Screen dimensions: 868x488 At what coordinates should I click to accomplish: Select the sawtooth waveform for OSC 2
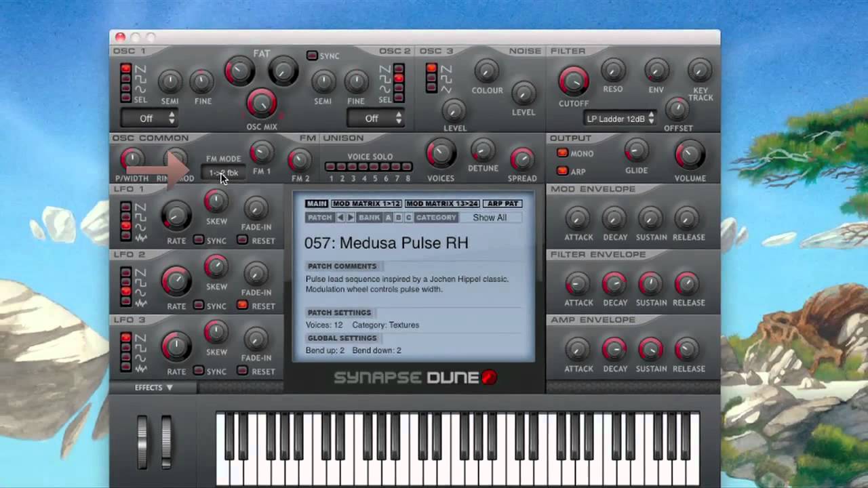(x=399, y=69)
